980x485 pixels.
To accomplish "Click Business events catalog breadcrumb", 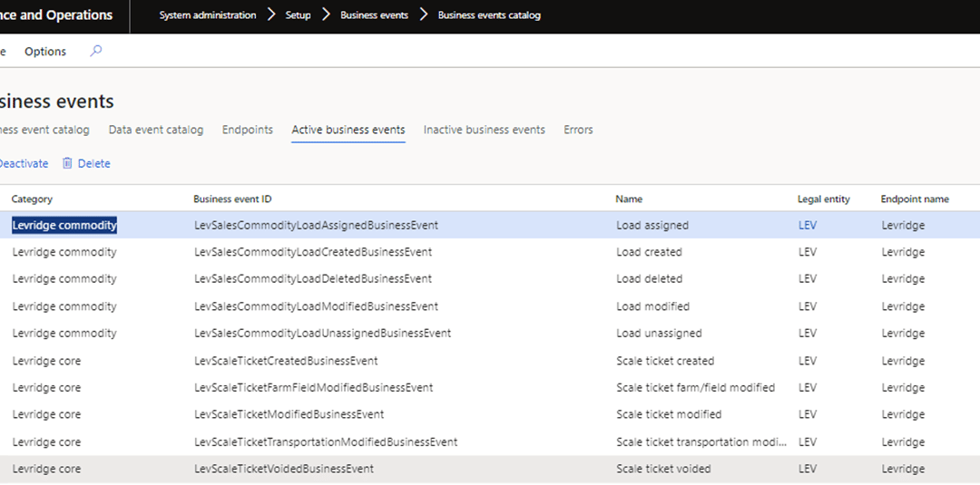I will [x=489, y=15].
